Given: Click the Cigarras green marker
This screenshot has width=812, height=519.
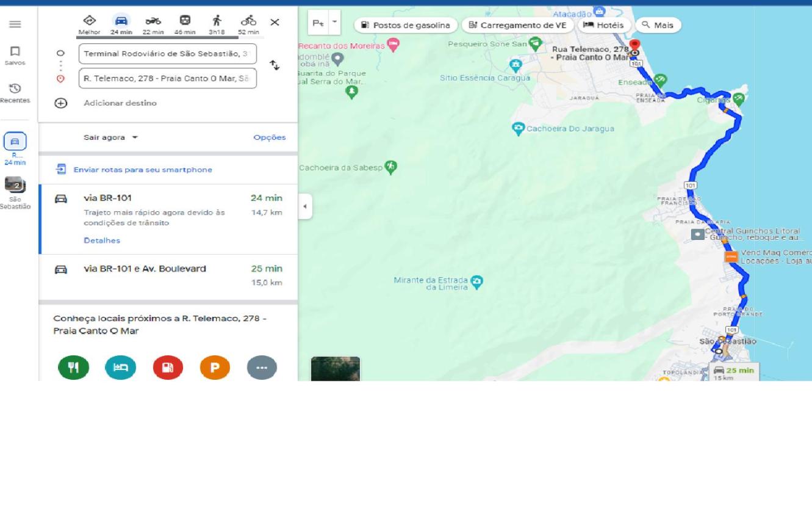Looking at the screenshot, I should pyautogui.click(x=739, y=98).
